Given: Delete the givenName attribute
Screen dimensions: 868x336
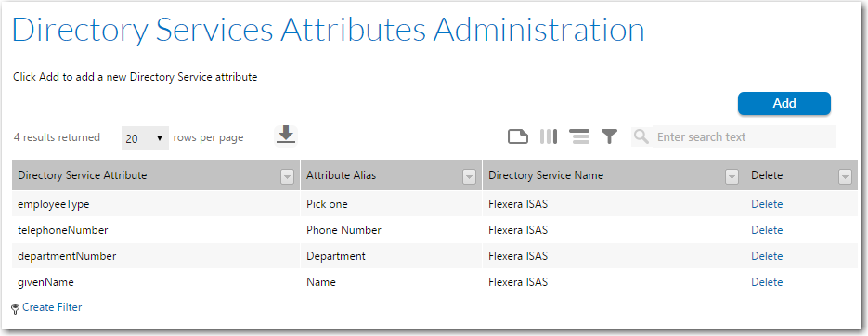Looking at the screenshot, I should pyautogui.click(x=767, y=282).
